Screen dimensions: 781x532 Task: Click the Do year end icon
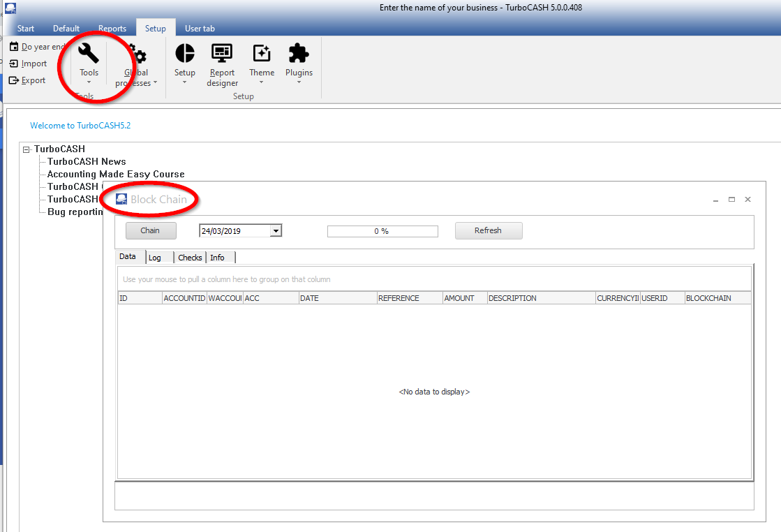(14, 47)
